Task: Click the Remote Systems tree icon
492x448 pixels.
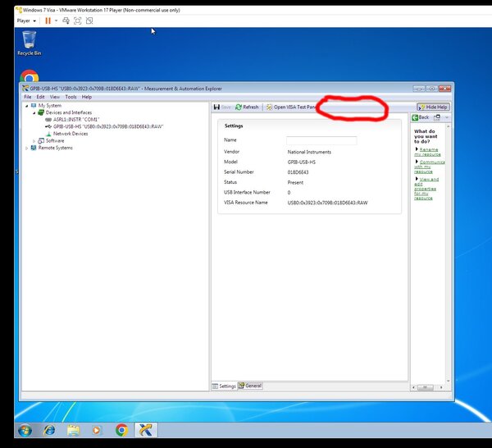Action: (34, 148)
